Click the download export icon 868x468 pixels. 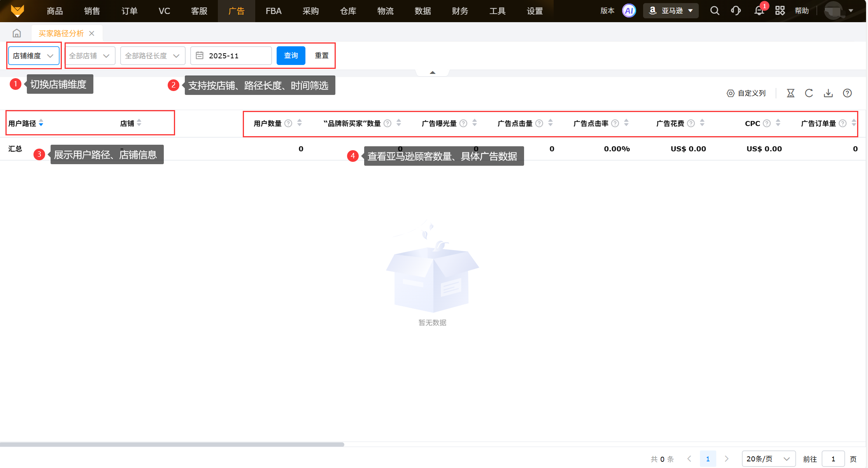[x=828, y=93]
